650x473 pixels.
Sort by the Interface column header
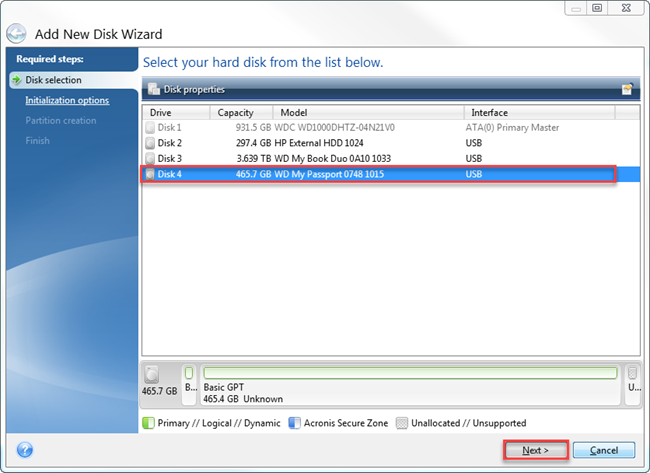pyautogui.click(x=539, y=112)
